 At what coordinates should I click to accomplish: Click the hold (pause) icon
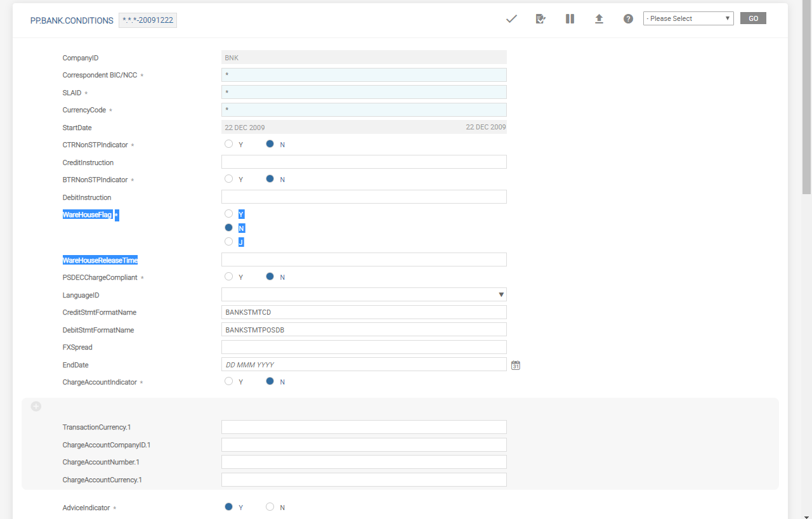click(570, 19)
